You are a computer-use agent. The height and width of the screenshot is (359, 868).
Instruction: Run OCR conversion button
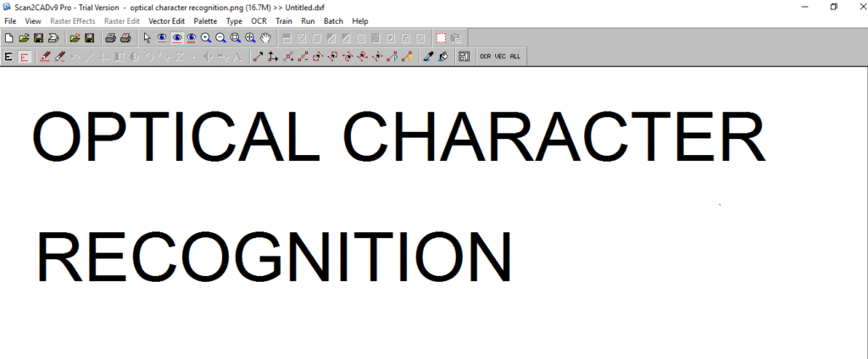click(486, 57)
